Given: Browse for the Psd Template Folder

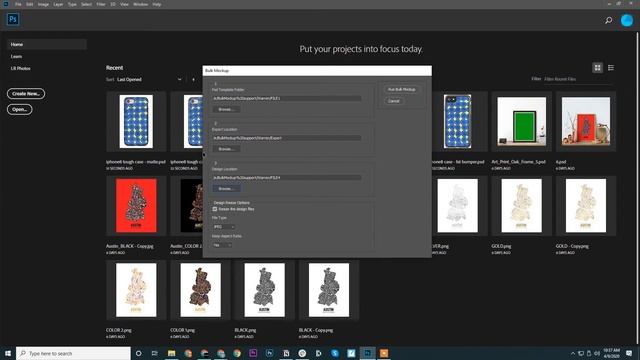Looking at the screenshot, I should (x=226, y=109).
